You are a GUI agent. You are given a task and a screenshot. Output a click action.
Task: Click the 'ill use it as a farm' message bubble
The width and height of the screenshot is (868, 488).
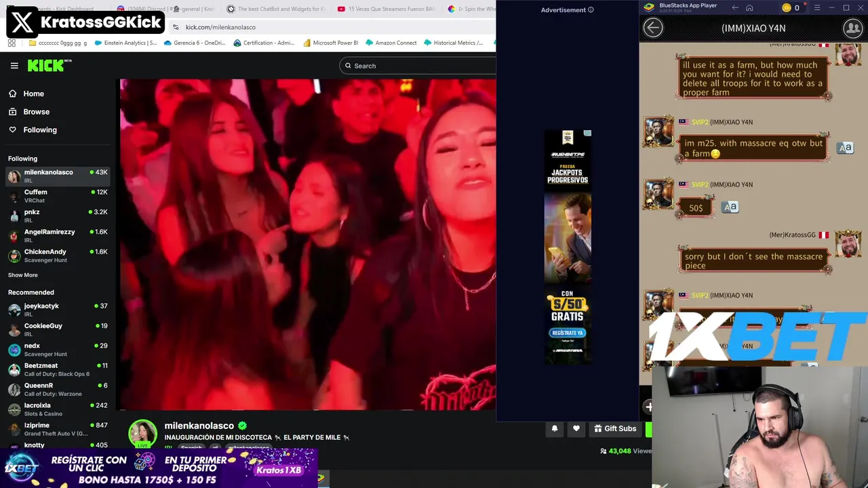pos(753,79)
